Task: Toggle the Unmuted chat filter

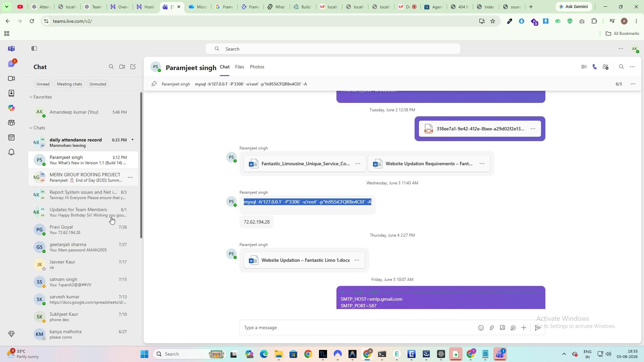Action: coord(98,84)
